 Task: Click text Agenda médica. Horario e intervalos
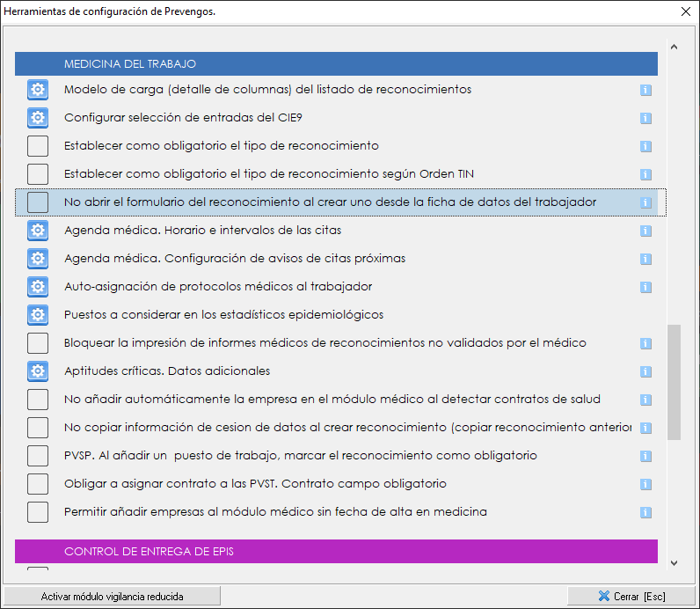(x=202, y=230)
